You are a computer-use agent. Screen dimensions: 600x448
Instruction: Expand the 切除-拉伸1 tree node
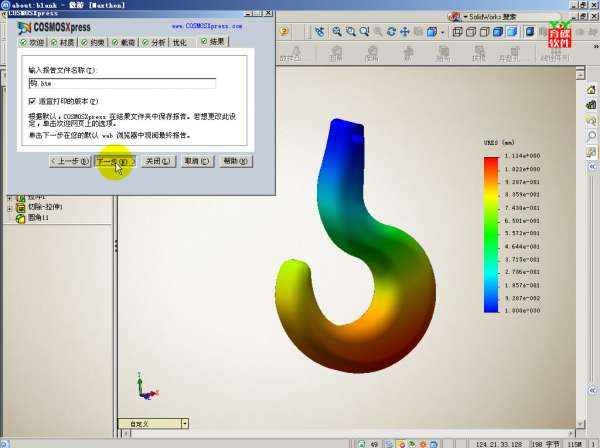pos(9,207)
